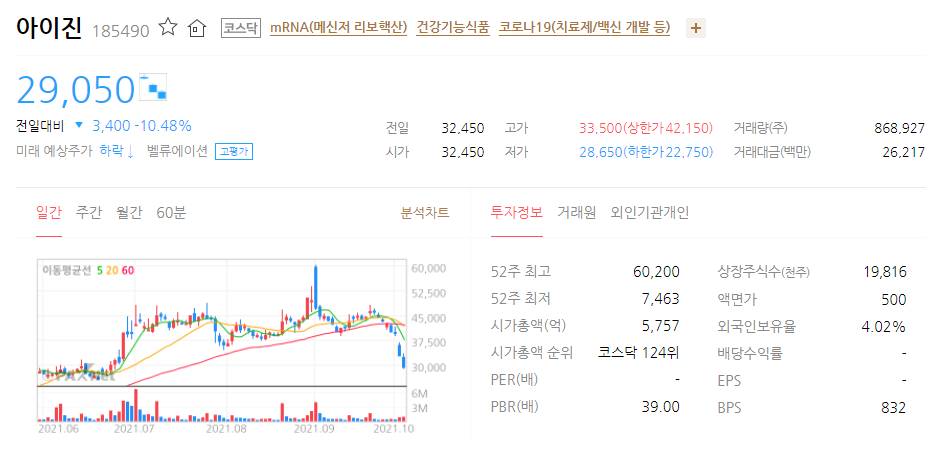Open the 건강기능식품 theme link
942x452 pixels.
point(453,28)
